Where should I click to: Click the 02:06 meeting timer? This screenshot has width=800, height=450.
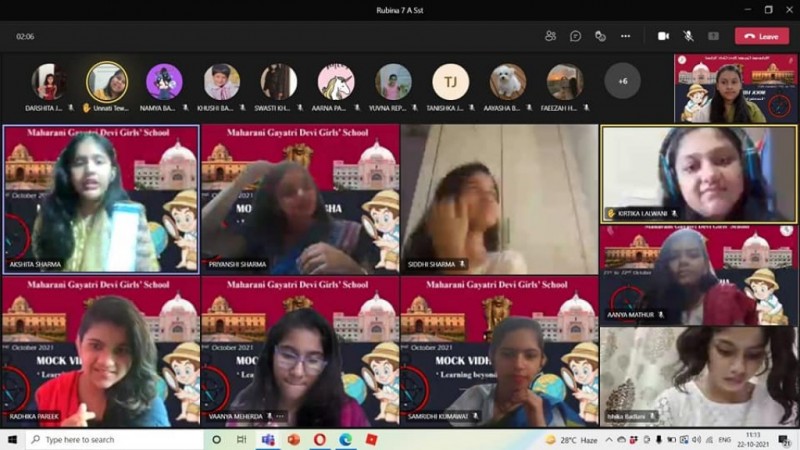pyautogui.click(x=25, y=36)
